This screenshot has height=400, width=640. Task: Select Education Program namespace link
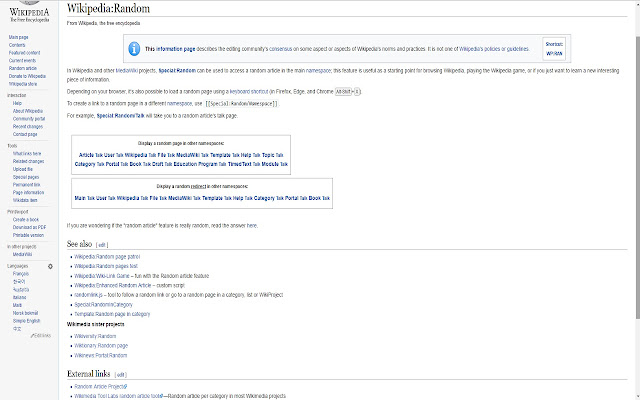(x=195, y=164)
